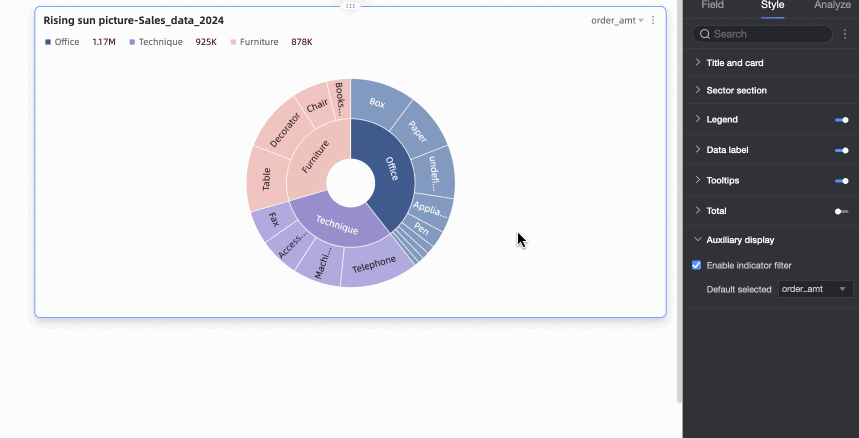Turn off the Tooltips switch
Screen dimensions: 859x438
[x=842, y=181]
